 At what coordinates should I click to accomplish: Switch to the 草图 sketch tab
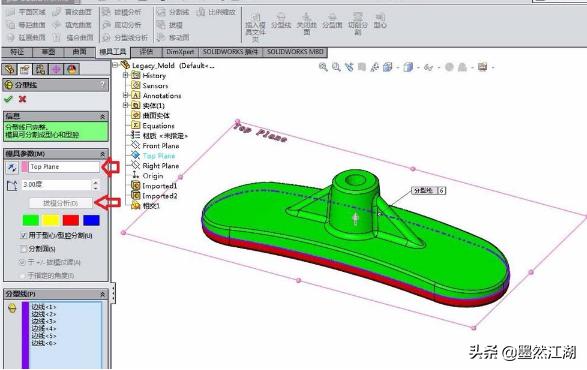tap(48, 52)
